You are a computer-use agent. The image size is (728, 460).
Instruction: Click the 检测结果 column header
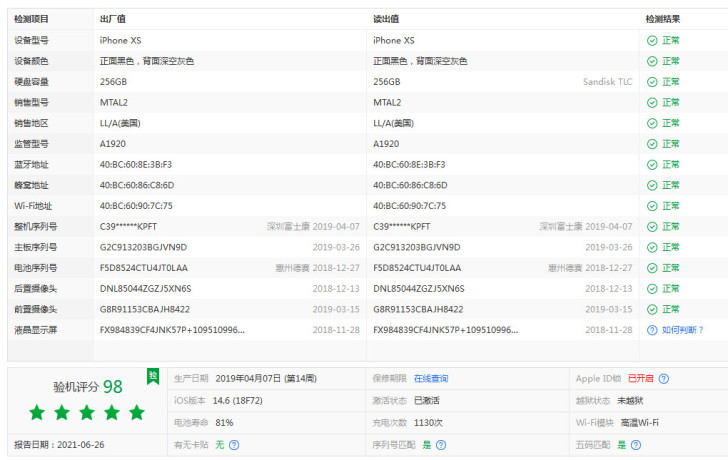point(663,19)
